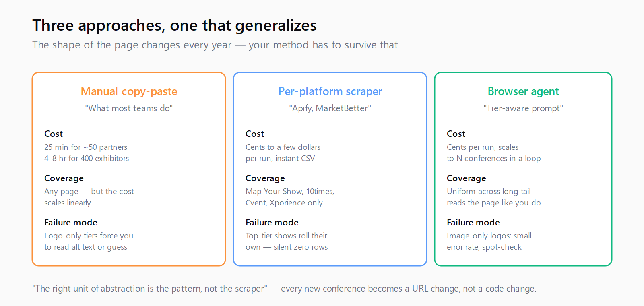
Task: Click "Uniform across long tail" text line
Action: coord(494,191)
